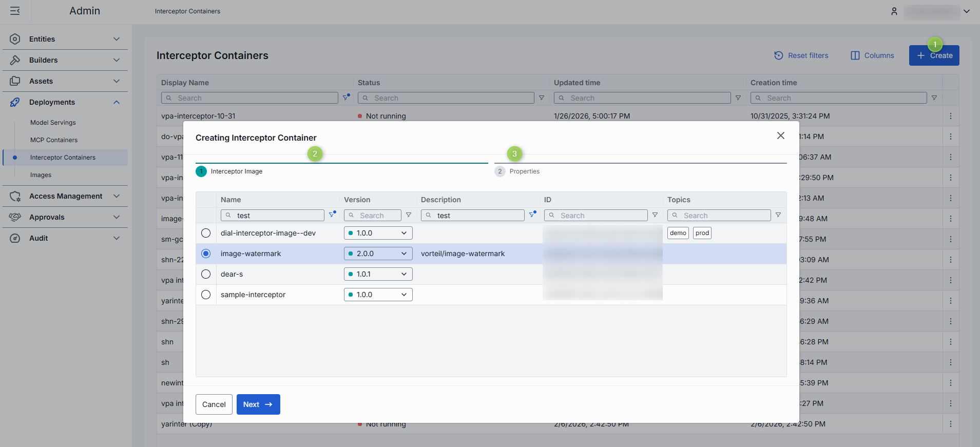Open row actions menu for vpa-interceptor-10-31
This screenshot has width=980, height=447.
tap(950, 116)
